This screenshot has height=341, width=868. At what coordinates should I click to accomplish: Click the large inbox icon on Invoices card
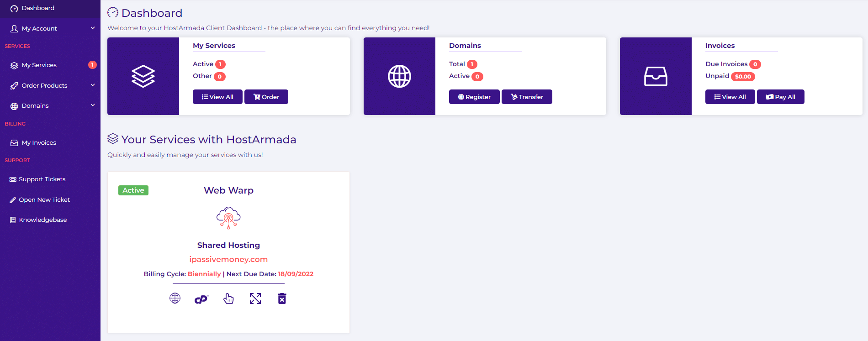(656, 76)
